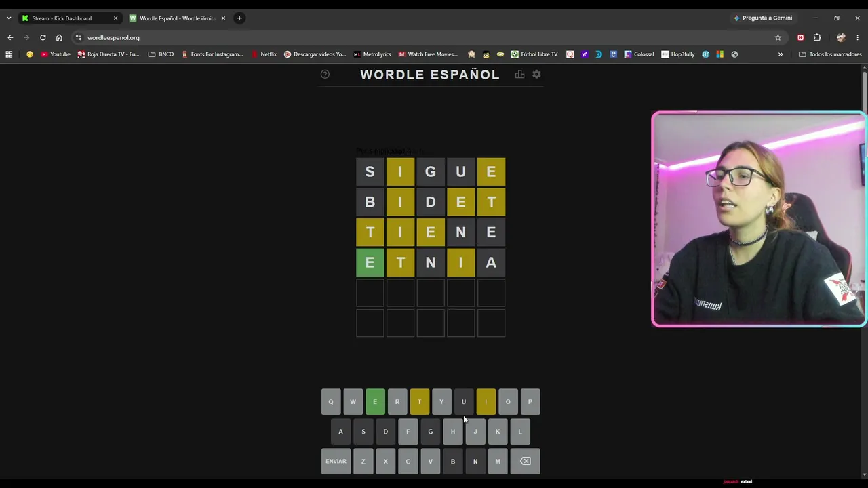Open the Hop3fully bookmark
868x488 pixels.
coord(678,54)
